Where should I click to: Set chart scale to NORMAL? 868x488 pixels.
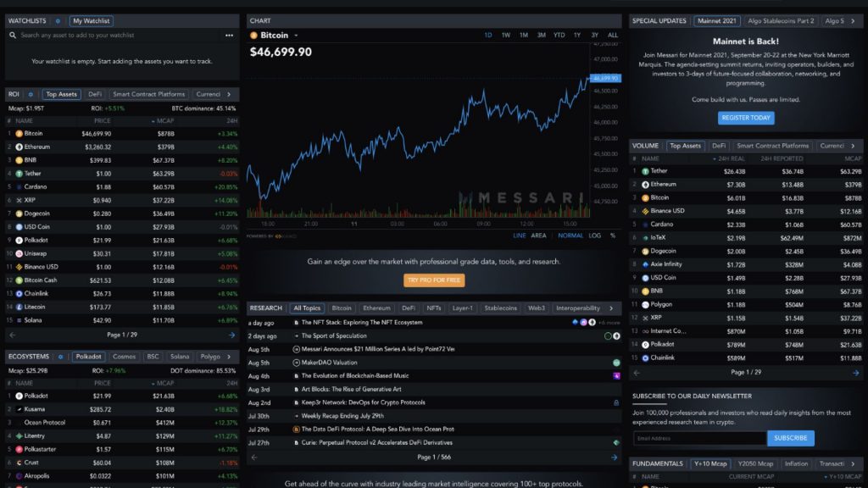[570, 236]
